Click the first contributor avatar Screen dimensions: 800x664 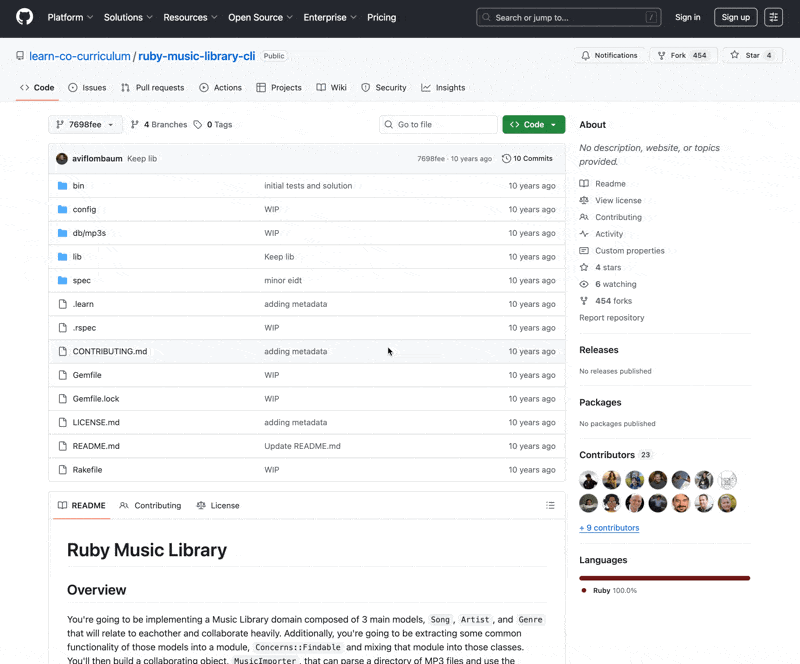pyautogui.click(x=588, y=480)
